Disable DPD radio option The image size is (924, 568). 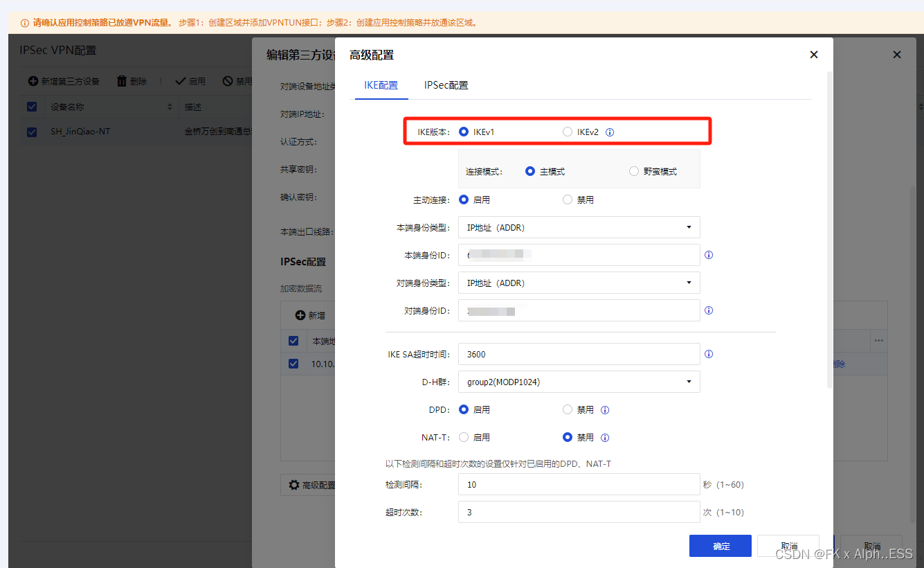(568, 409)
